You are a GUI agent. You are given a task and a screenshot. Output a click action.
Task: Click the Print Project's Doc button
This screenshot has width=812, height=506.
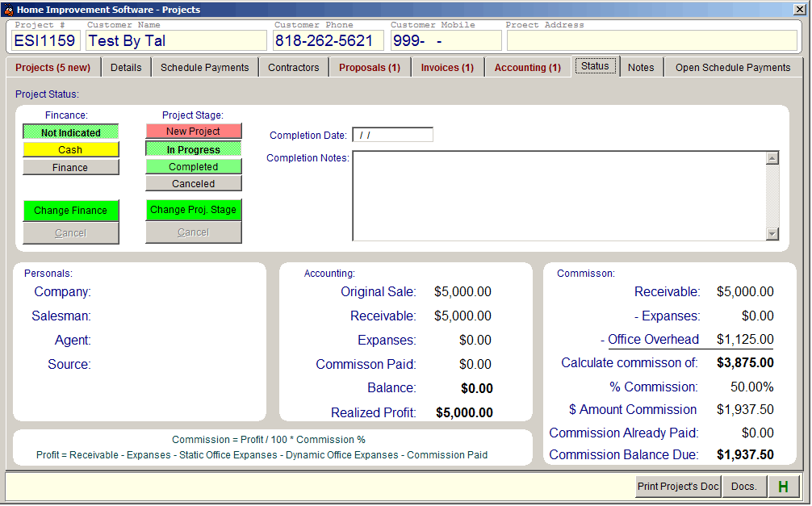(x=678, y=487)
